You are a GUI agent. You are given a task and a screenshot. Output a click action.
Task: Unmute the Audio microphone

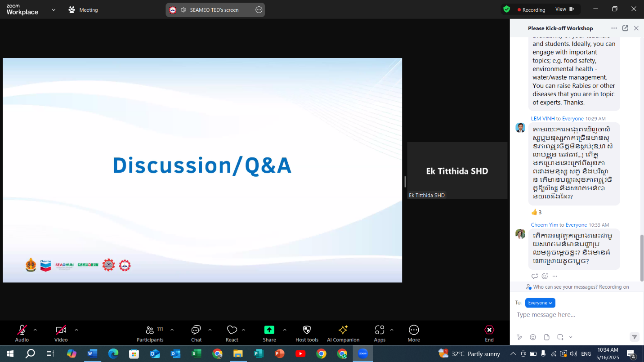tap(22, 330)
